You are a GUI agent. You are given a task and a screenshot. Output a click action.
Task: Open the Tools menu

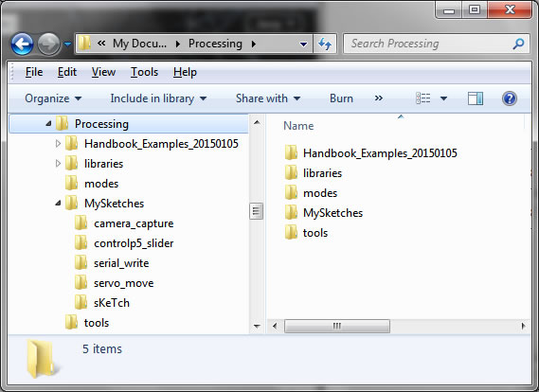coord(144,72)
